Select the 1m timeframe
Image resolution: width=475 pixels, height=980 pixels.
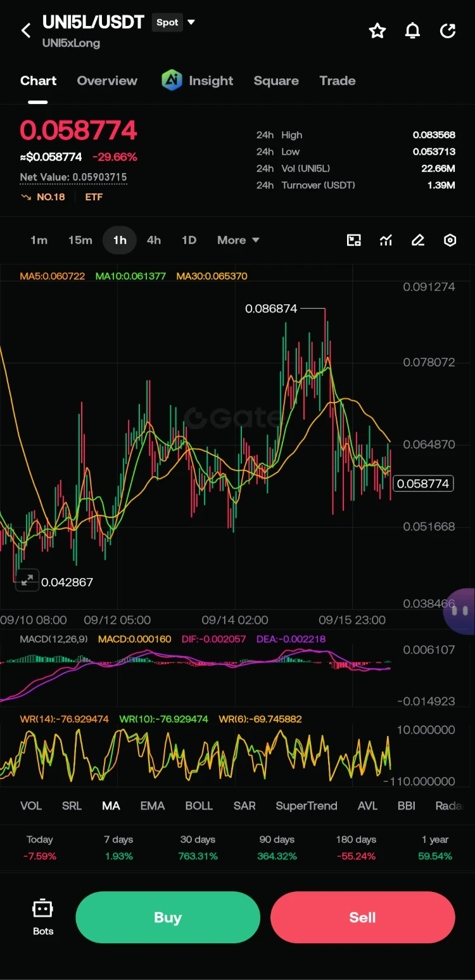tap(39, 240)
